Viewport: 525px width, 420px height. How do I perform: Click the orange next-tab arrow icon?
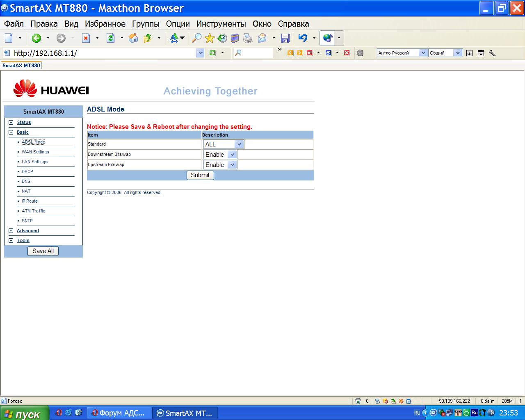click(300, 52)
